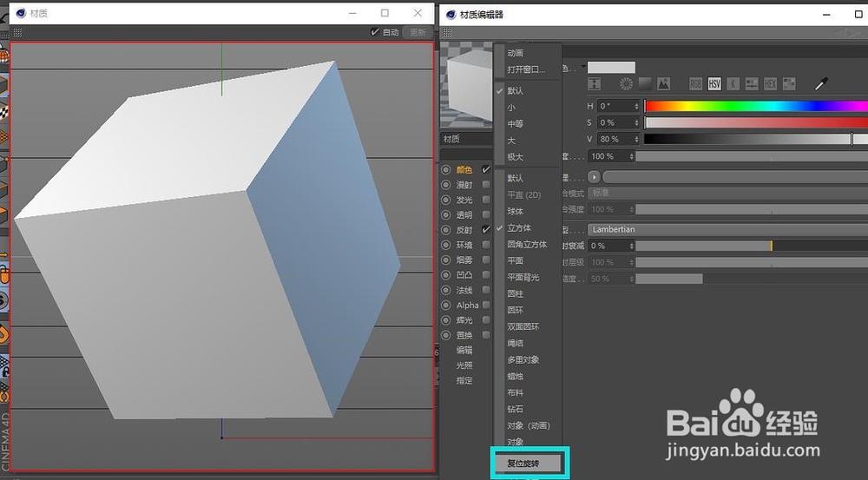The height and width of the screenshot is (480, 868).
Task: Select the color eyedropper picker tool
Action: pos(821,84)
